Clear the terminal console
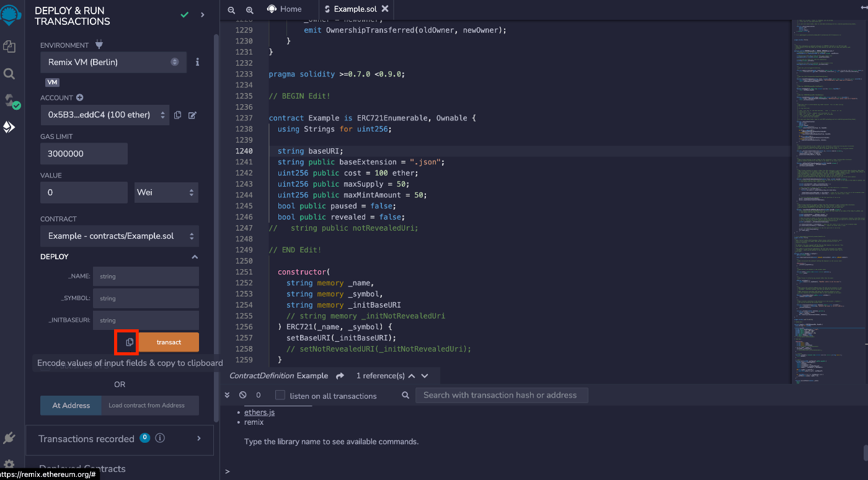 [x=242, y=395]
